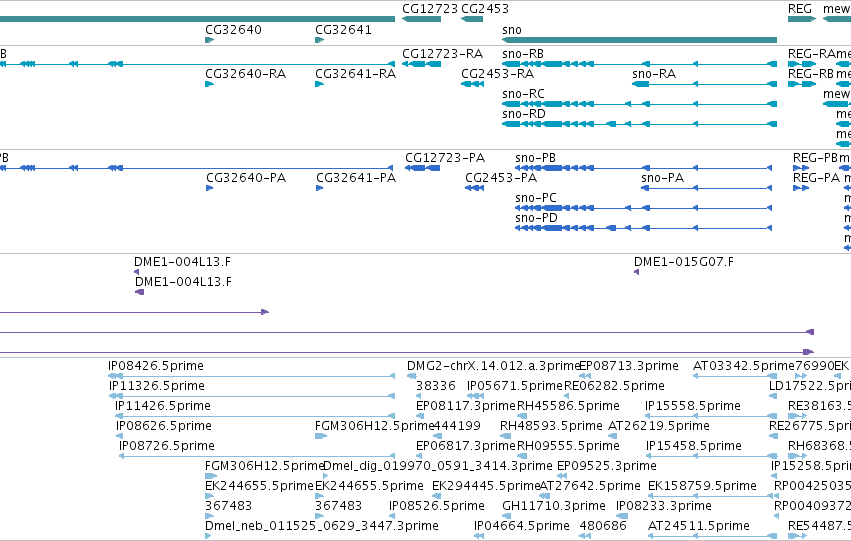This screenshot has height=541, width=851.
Task: Click the EP06817.3prime label
Action: tap(466, 446)
